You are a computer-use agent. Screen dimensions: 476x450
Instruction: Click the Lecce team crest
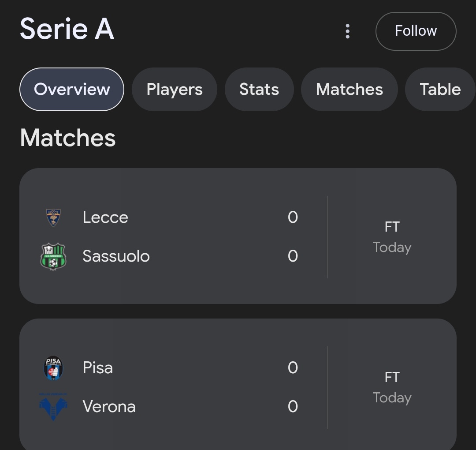53,217
